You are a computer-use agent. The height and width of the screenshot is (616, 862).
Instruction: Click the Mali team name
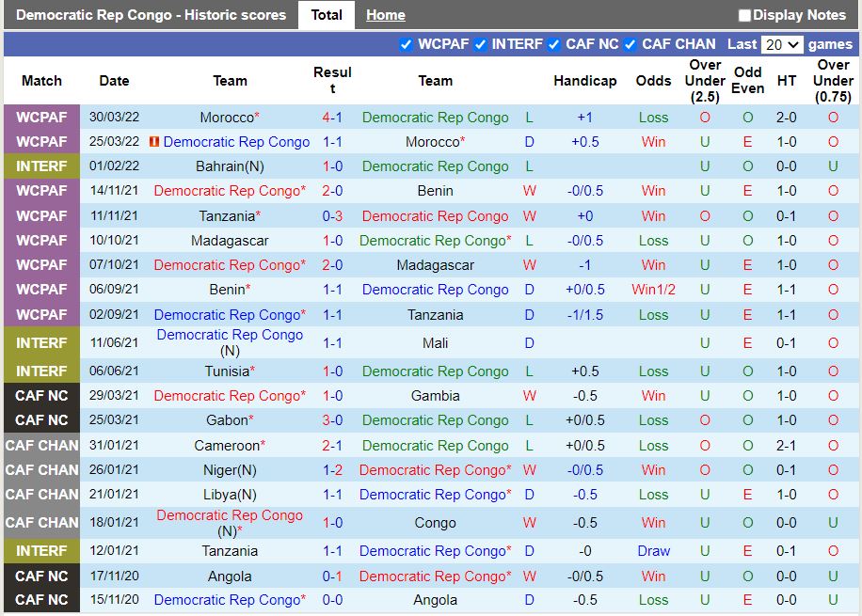coord(435,343)
